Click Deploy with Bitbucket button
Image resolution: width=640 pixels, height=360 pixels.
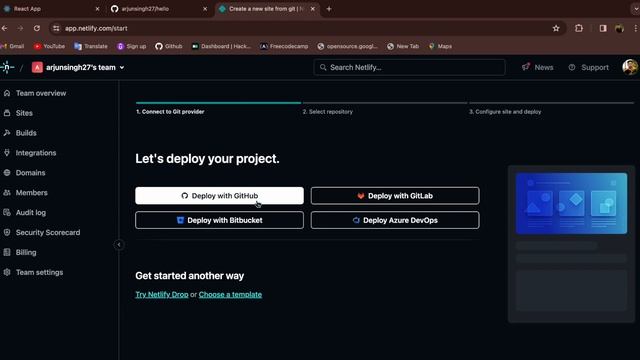220,220
